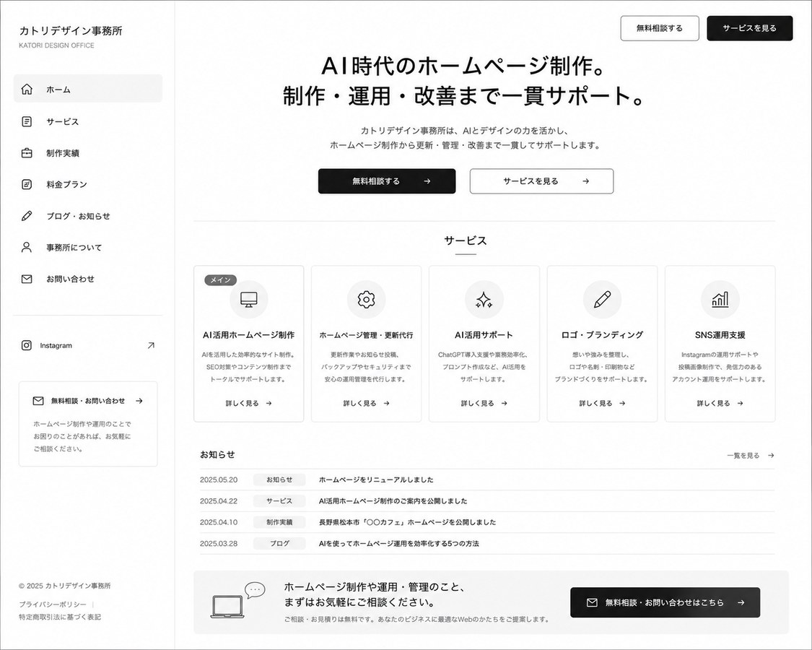Click the メイン badge on first service card
Screen dimensions: 812x650
pos(221,280)
